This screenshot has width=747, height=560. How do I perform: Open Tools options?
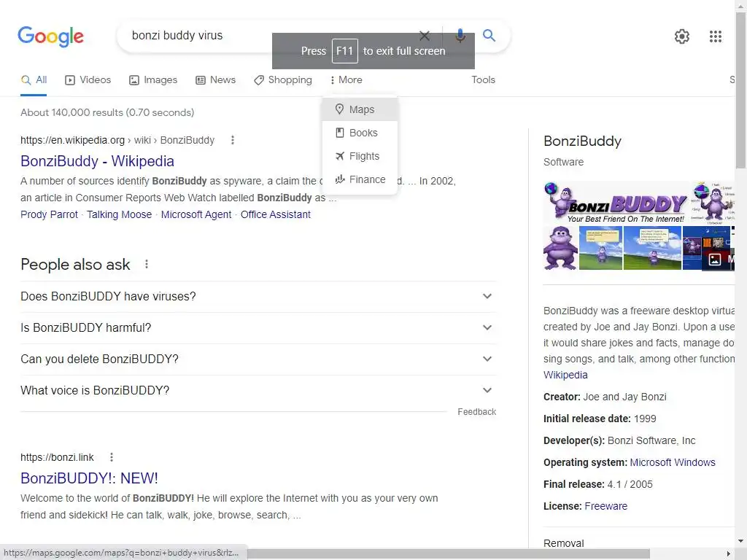(x=483, y=80)
